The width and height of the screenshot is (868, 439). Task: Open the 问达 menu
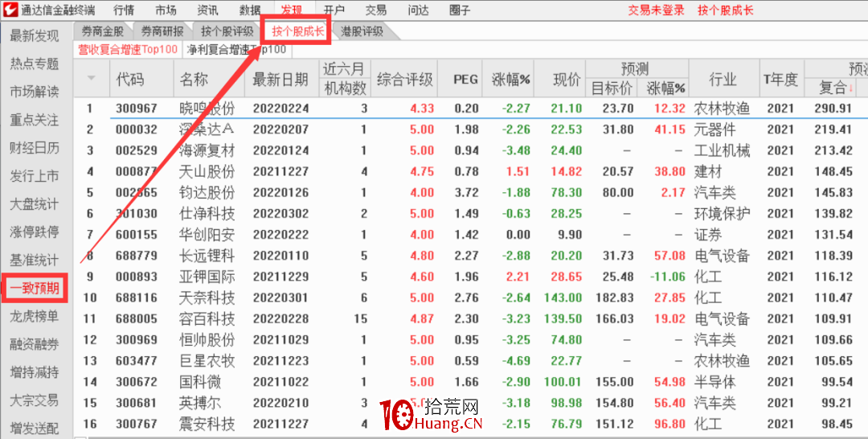(x=418, y=10)
